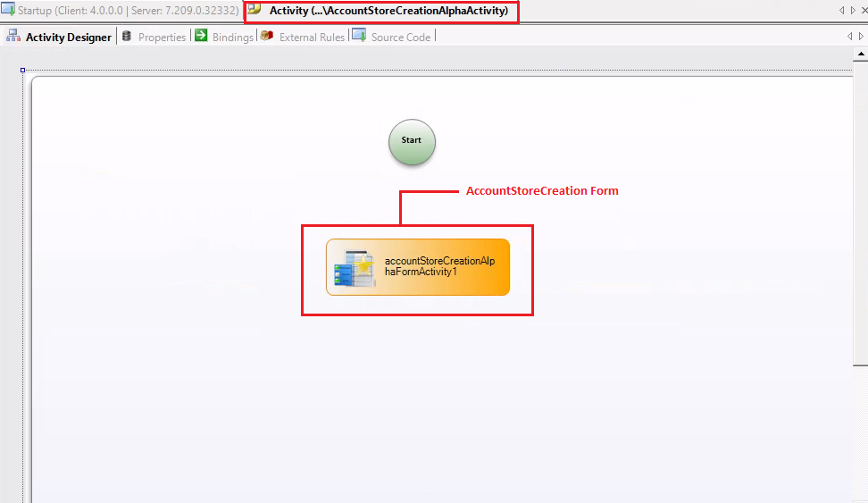This screenshot has width=868, height=503.
Task: Click the green Bindings arrow icon
Action: [201, 36]
